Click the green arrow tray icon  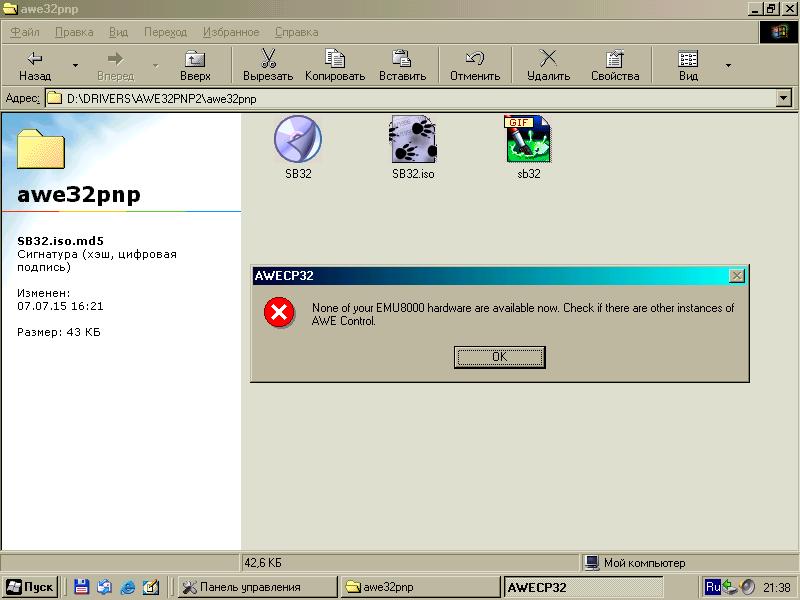pos(730,587)
